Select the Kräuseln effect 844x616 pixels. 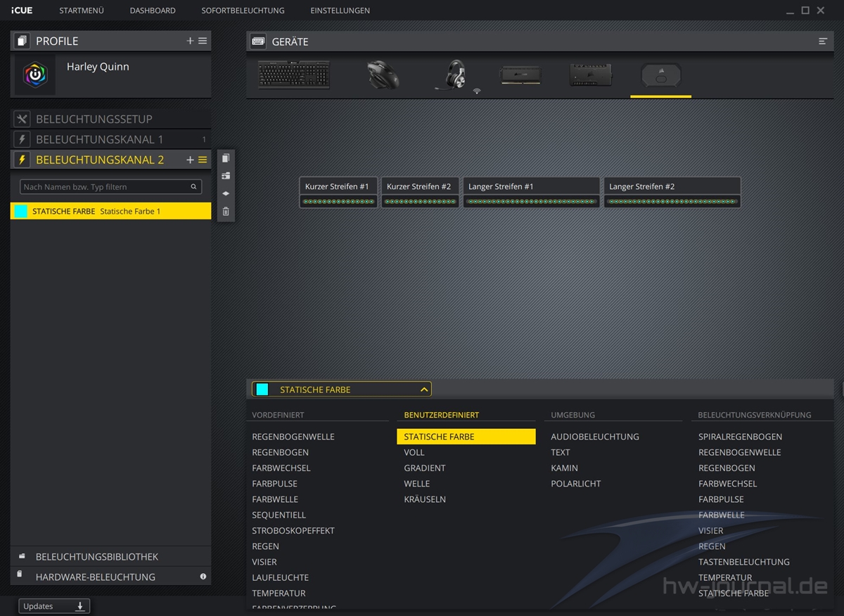(425, 499)
